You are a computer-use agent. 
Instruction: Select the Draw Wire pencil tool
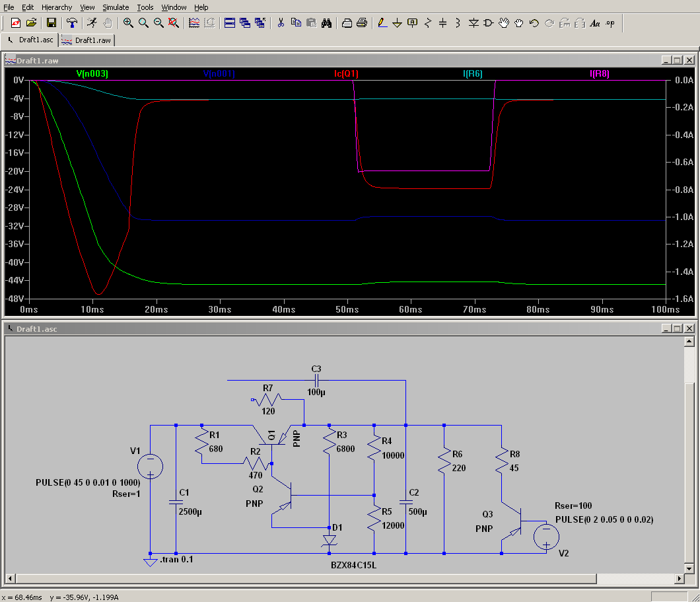[x=382, y=23]
